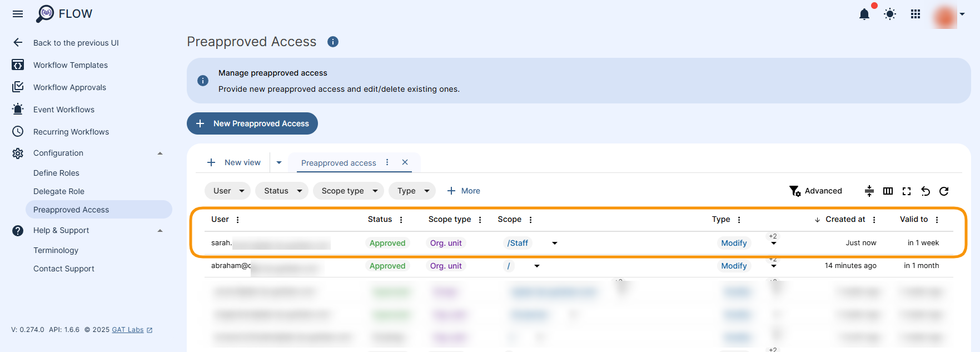Open the apps grid launcher
Image resolution: width=980 pixels, height=352 pixels.
click(916, 14)
